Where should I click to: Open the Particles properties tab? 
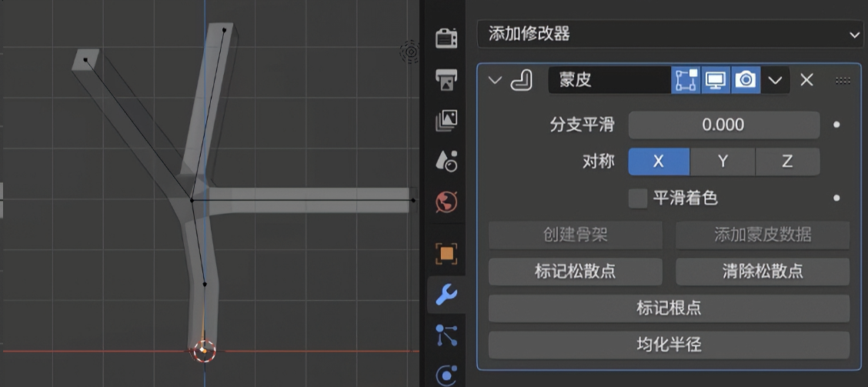(446, 335)
